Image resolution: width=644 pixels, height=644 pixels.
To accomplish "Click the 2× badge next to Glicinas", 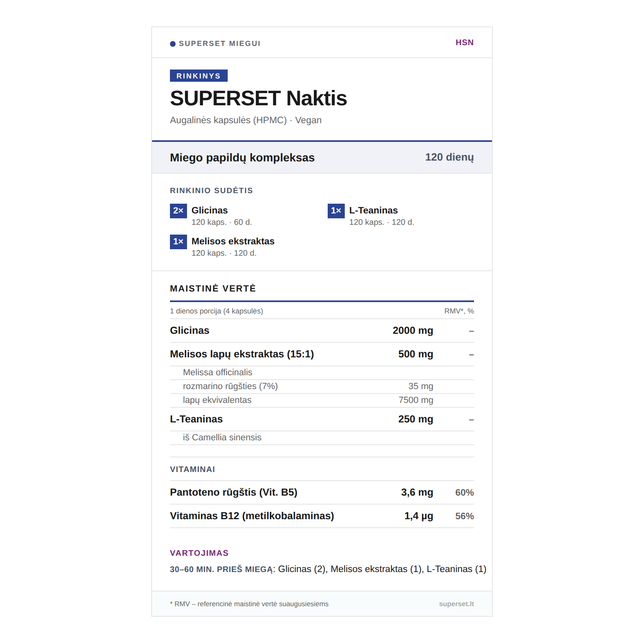I will [x=178, y=211].
